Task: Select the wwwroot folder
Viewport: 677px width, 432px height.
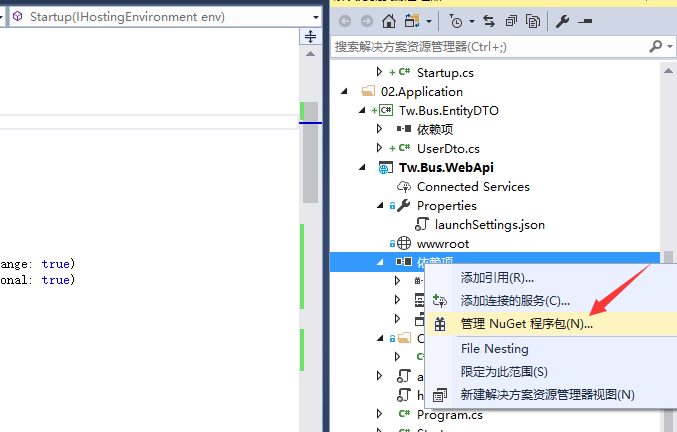Action: click(443, 244)
